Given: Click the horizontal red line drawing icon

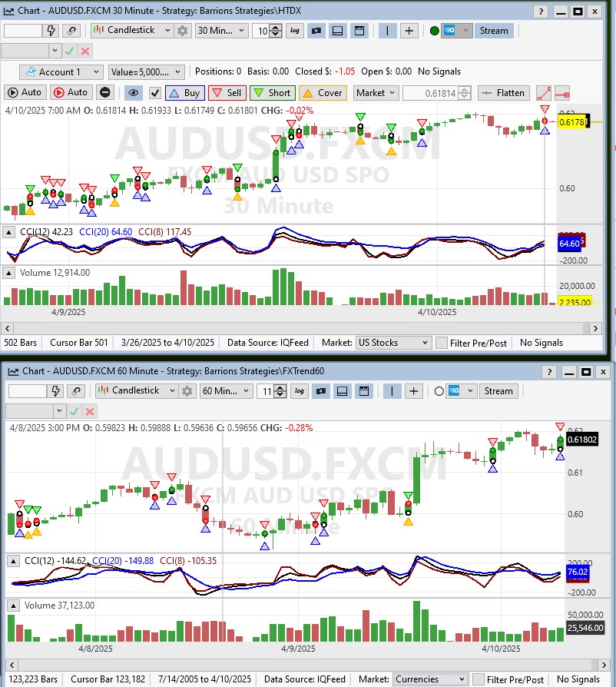Looking at the screenshot, I should (x=562, y=93).
